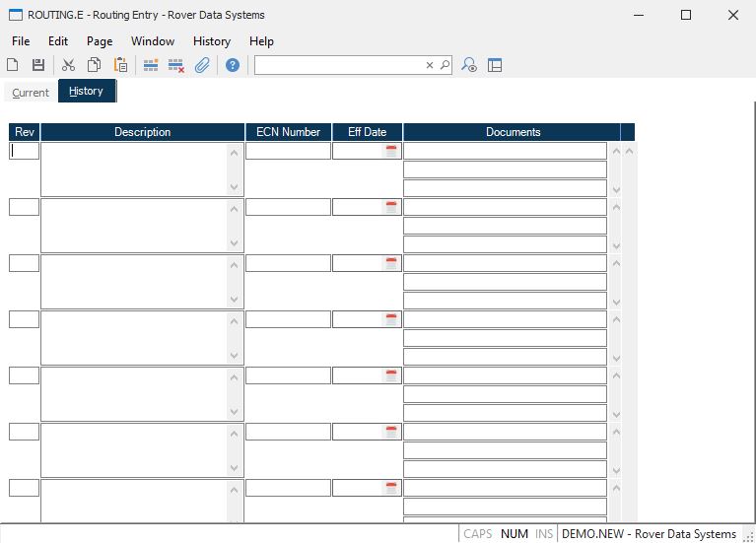Click the Paste clipboard icon
The width and height of the screenshot is (756, 543).
(x=120, y=65)
